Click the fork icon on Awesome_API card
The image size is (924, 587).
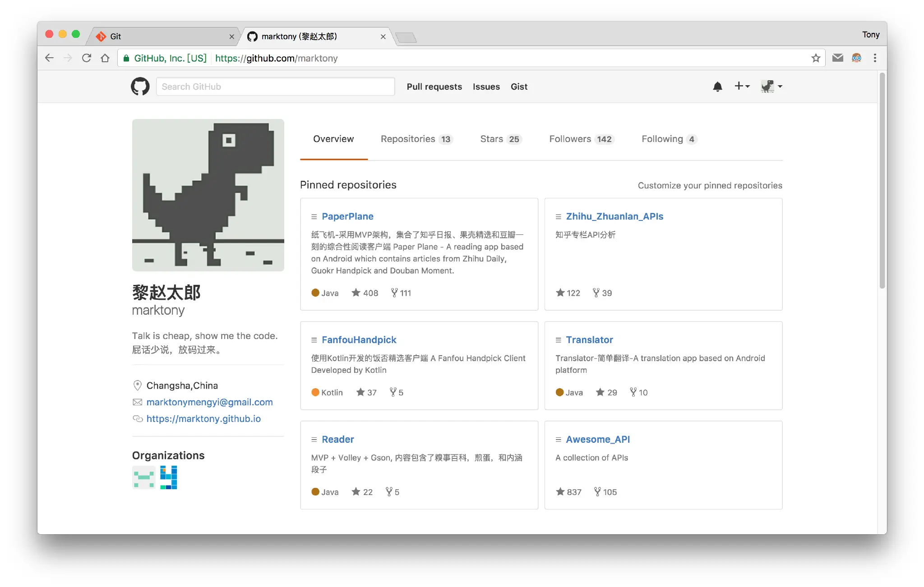[x=597, y=491]
